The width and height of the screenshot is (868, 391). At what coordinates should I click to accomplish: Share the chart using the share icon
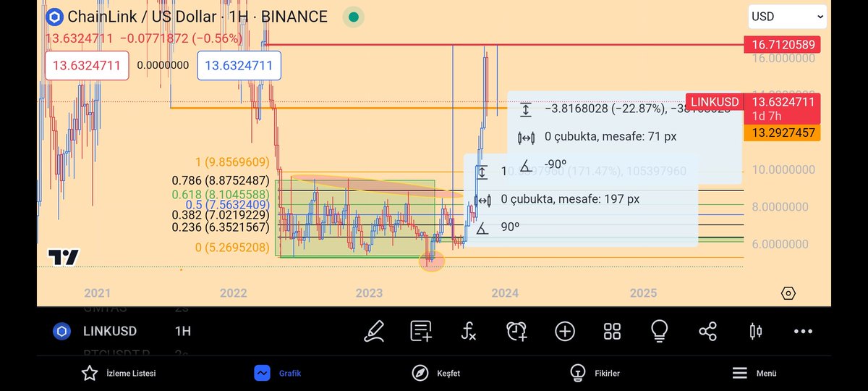(x=707, y=332)
